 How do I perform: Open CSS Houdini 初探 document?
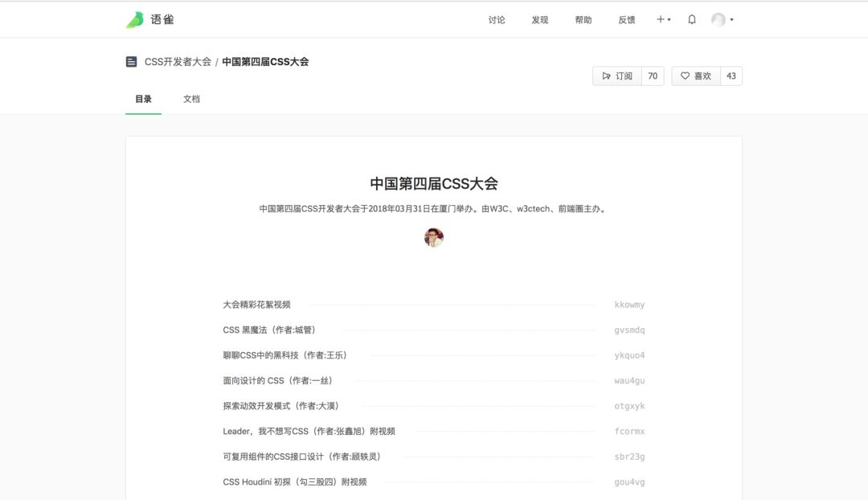(294, 482)
